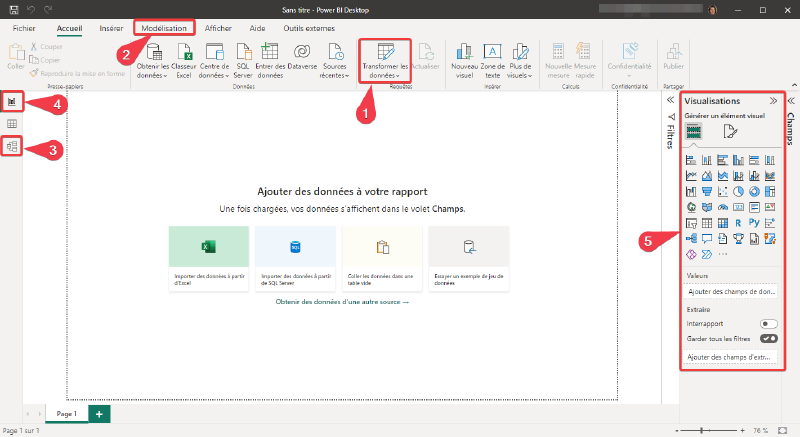Select the stacked bar chart visual

tap(691, 160)
